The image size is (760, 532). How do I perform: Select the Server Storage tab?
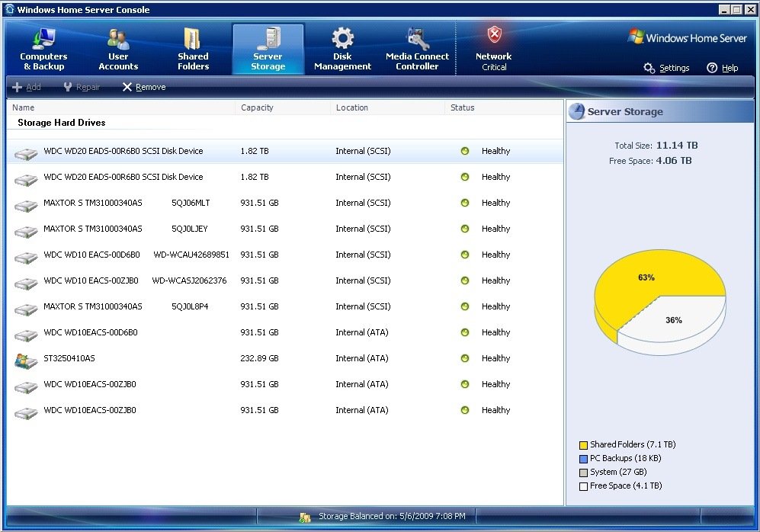268,49
